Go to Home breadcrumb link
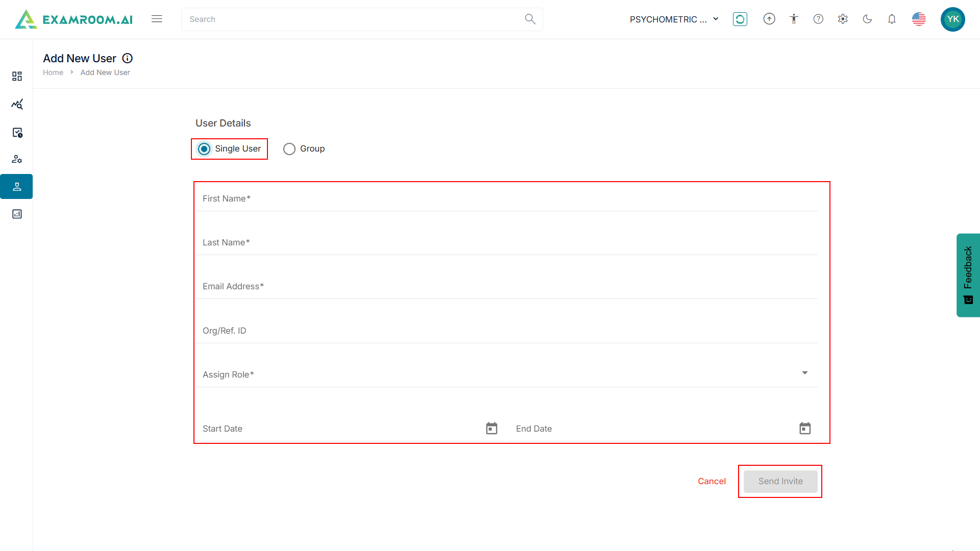Image resolution: width=980 pixels, height=551 pixels. coord(53,72)
